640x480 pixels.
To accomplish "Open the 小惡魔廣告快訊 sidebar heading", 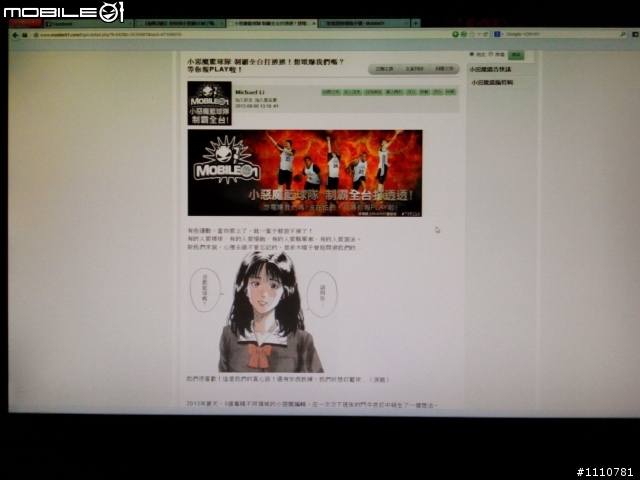I will click(490, 69).
